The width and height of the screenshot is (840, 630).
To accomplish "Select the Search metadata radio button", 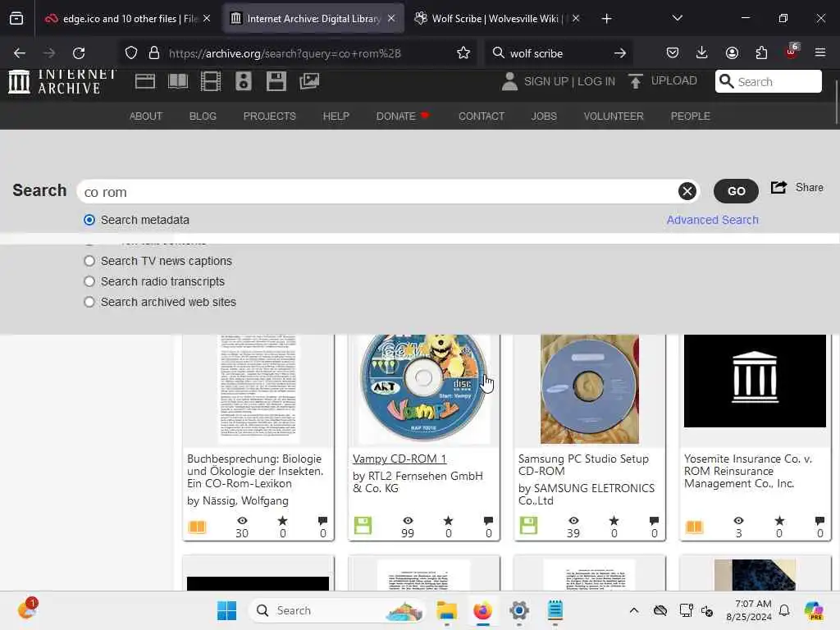I will click(89, 220).
